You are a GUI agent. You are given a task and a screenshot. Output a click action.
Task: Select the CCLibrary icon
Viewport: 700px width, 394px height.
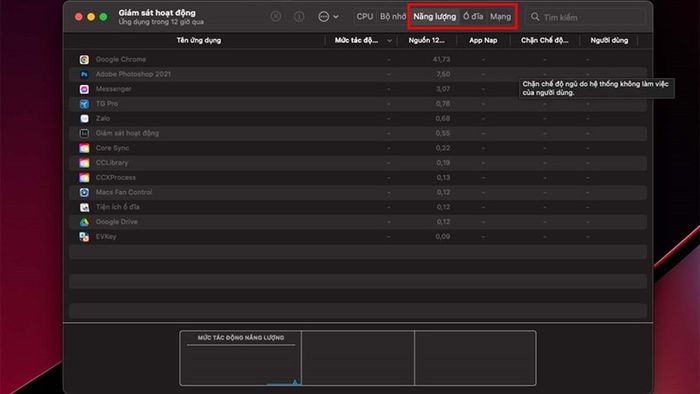84,163
